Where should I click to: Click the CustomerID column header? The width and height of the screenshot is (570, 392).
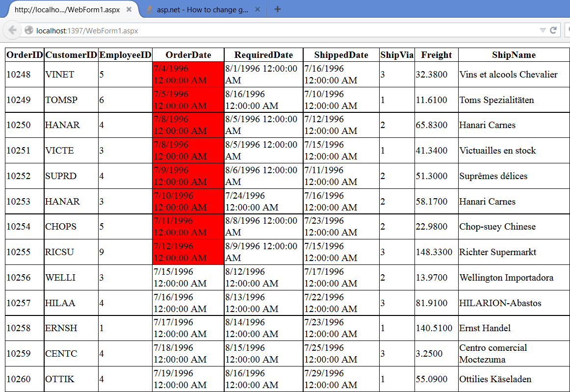(x=71, y=55)
